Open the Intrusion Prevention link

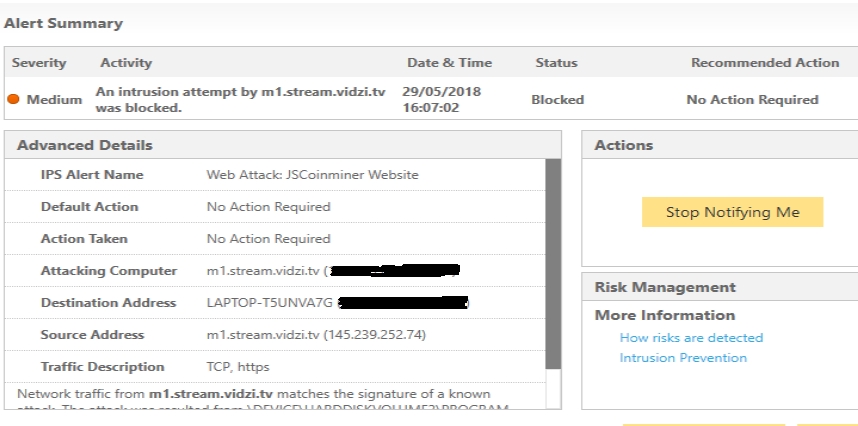pyautogui.click(x=683, y=358)
